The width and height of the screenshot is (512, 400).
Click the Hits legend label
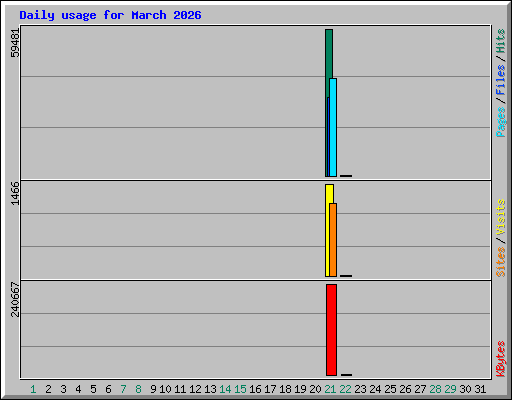click(500, 41)
